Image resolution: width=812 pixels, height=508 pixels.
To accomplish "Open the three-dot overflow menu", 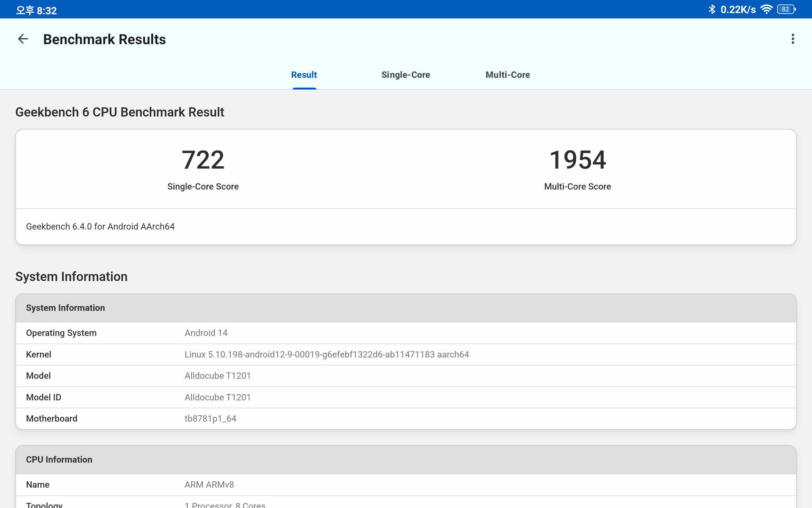I will point(793,39).
